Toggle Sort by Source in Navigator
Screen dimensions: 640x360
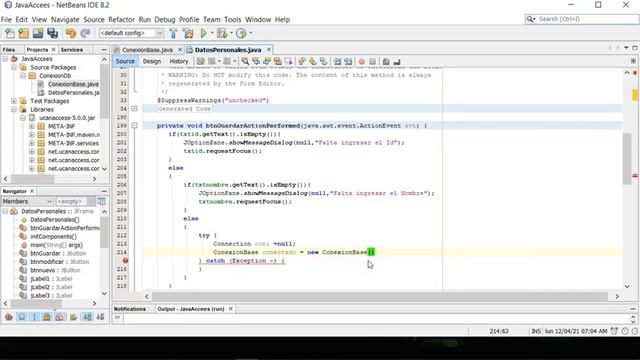[100, 317]
